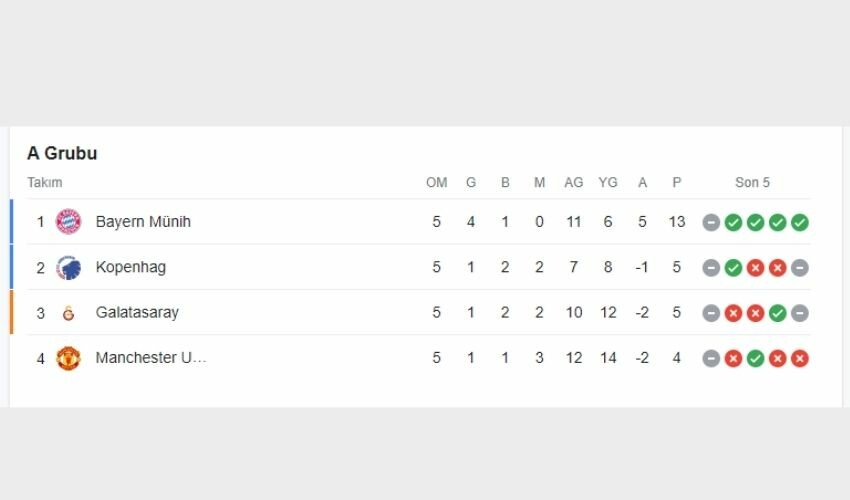Click the OM column header

coord(437,183)
